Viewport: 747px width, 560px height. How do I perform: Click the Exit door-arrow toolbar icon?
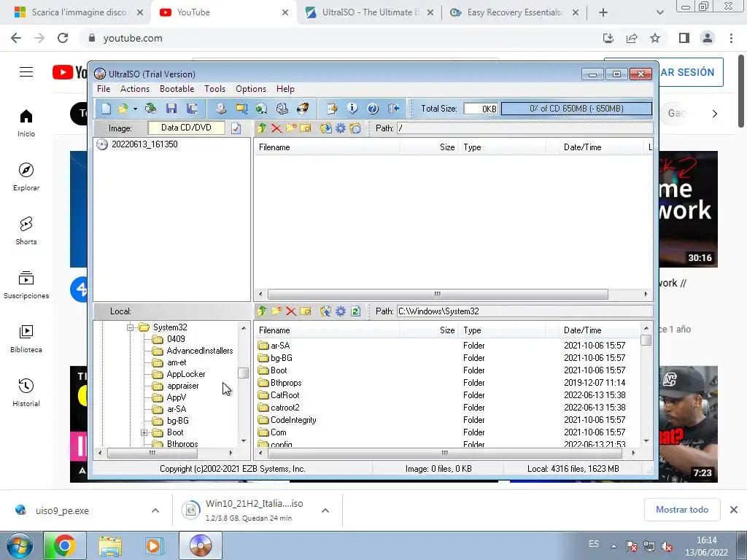coord(393,109)
